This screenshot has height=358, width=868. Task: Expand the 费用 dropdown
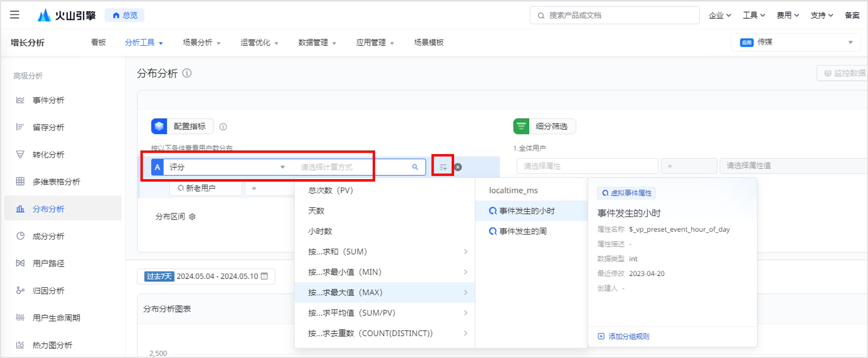788,15
